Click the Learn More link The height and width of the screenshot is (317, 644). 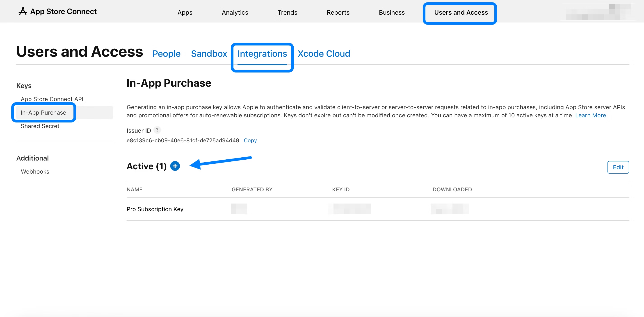[590, 115]
